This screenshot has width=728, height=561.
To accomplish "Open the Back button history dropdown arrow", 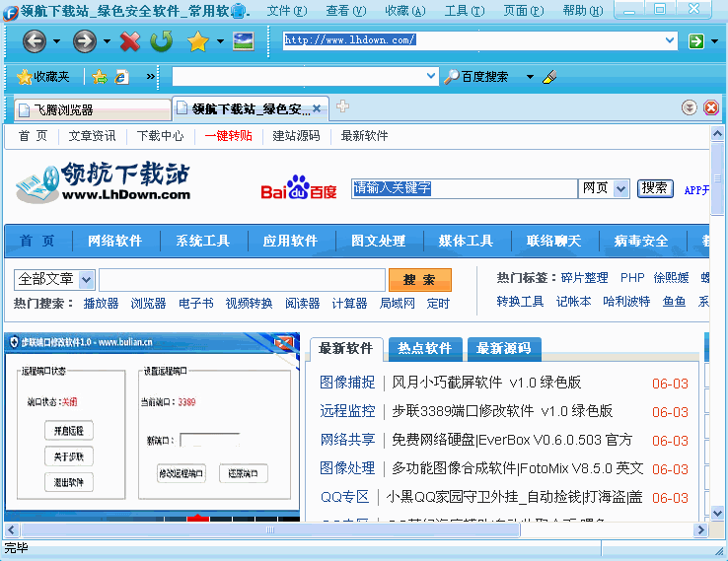I will [x=56, y=41].
